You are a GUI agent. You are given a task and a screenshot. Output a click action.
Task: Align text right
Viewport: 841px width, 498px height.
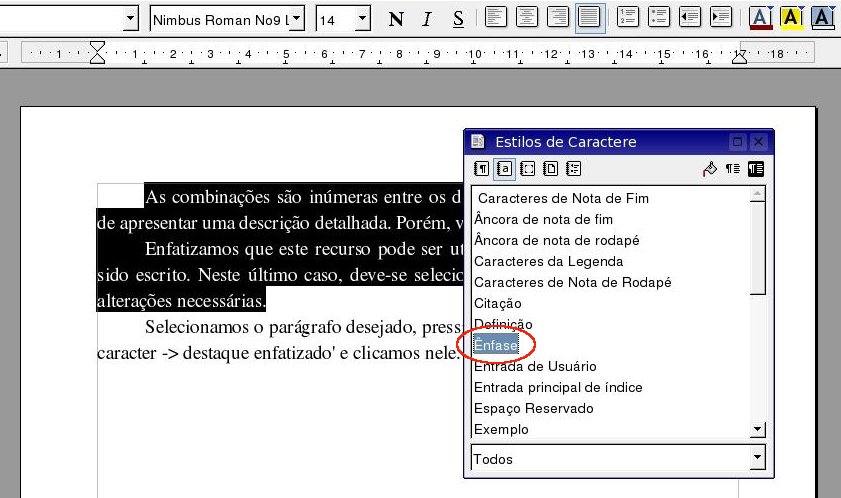[x=558, y=18]
